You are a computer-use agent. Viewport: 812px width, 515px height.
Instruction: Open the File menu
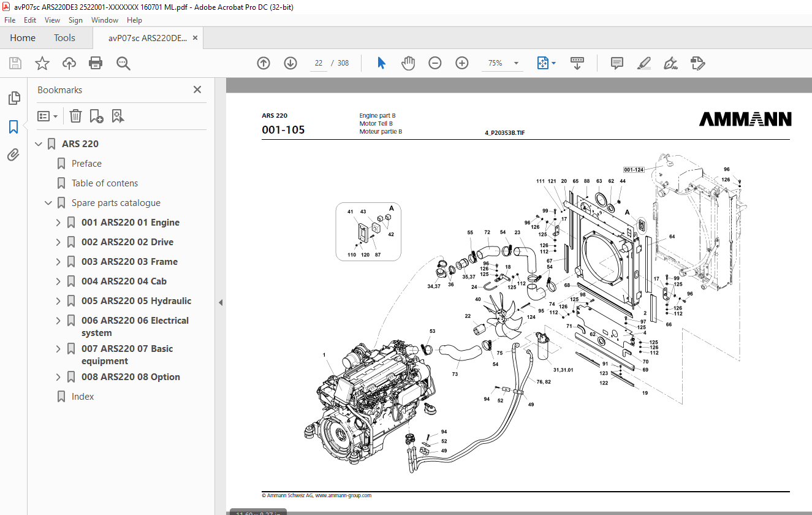tap(10, 20)
